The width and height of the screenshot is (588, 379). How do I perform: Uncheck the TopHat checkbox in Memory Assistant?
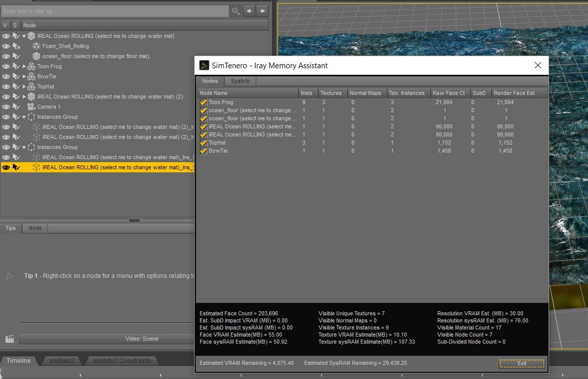click(204, 143)
